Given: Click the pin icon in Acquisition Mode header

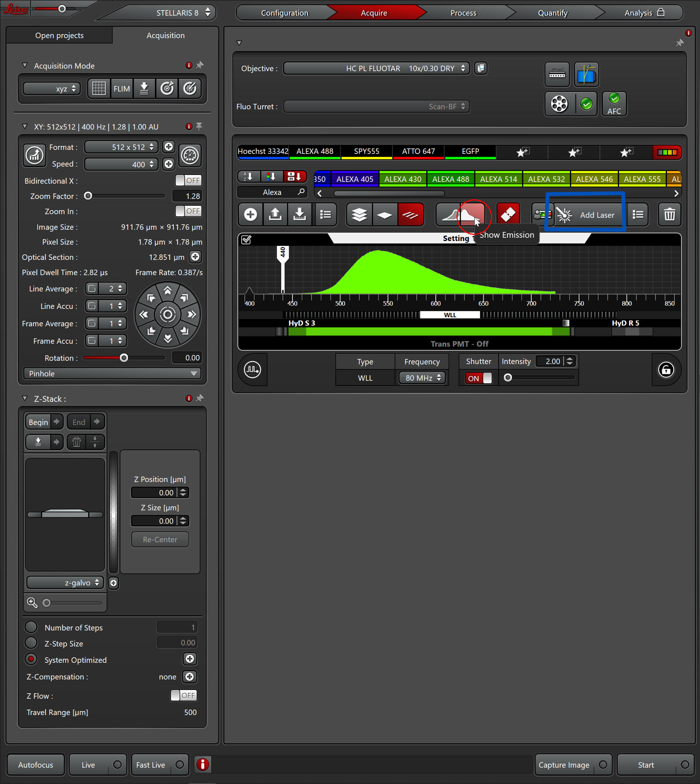Looking at the screenshot, I should click(x=200, y=65).
